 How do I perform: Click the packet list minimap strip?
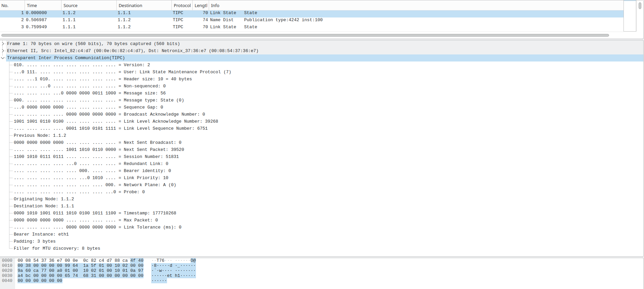click(x=630, y=16)
